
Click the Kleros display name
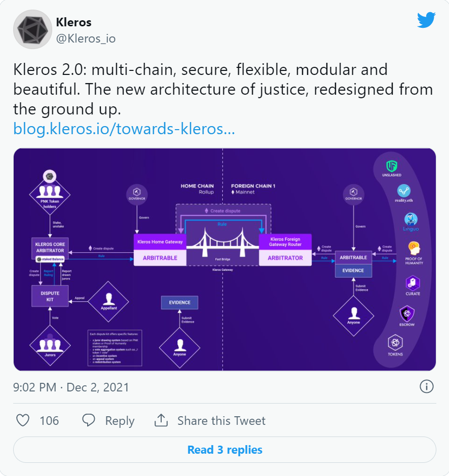pos(73,22)
